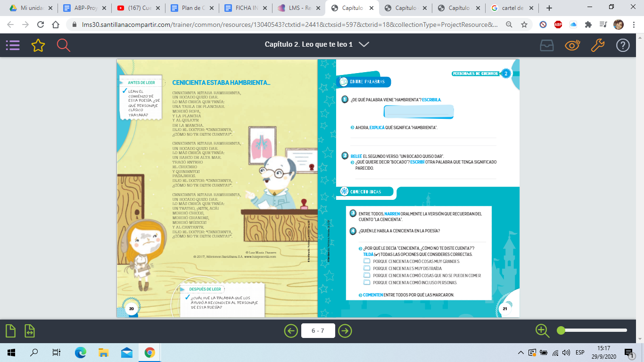Click the doctor illustration
This screenshot has height=362, width=644.
point(274,184)
